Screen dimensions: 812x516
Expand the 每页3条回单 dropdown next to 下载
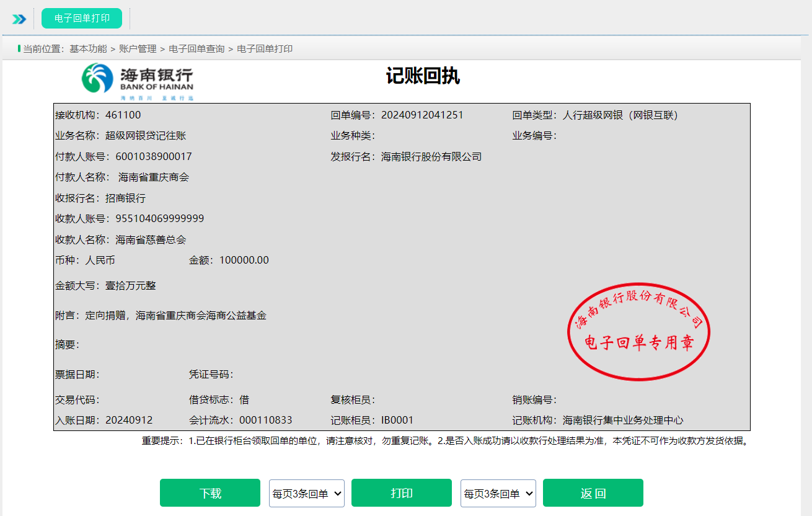pos(307,493)
